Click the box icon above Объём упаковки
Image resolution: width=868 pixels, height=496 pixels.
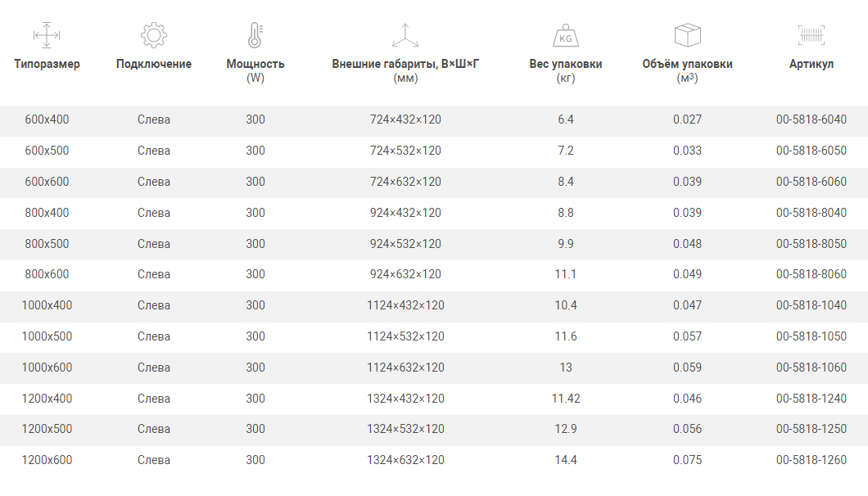coord(687,35)
